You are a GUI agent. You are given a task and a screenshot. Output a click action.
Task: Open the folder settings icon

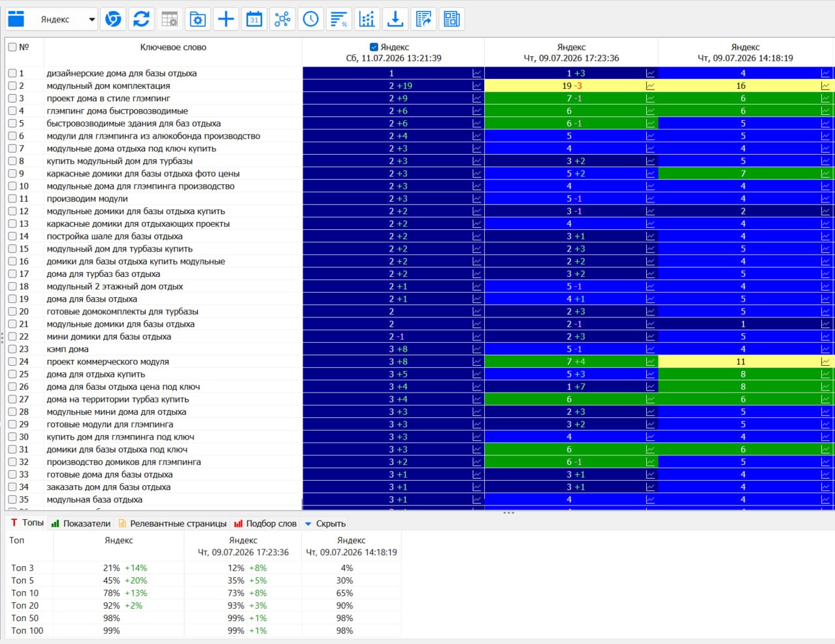198,19
